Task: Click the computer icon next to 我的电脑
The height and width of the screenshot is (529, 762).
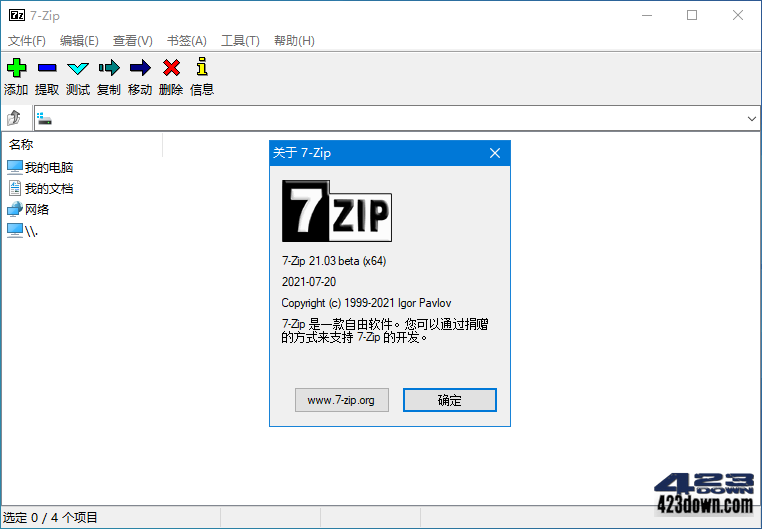Action: (x=15, y=168)
